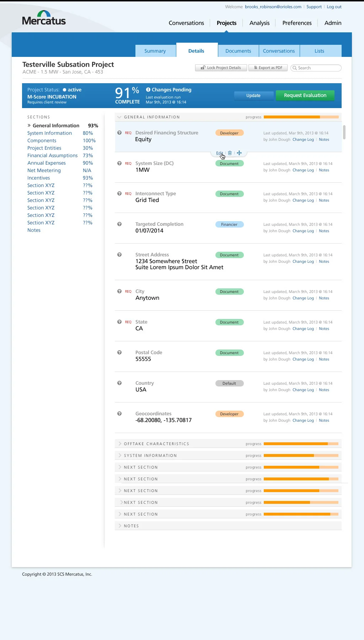Viewport: 364px width, 640px height.
Task: Click the Update button
Action: [253, 95]
